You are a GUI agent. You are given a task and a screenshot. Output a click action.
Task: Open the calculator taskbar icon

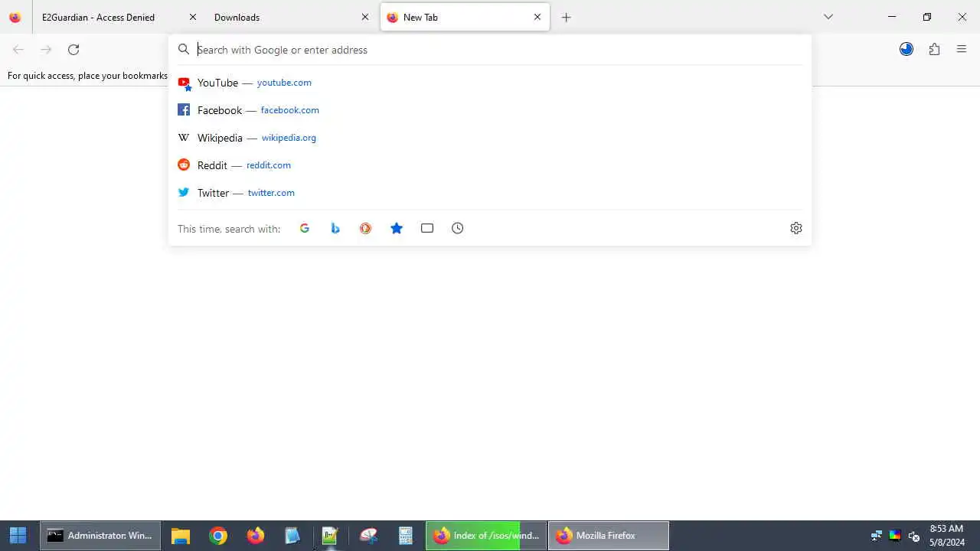click(406, 536)
